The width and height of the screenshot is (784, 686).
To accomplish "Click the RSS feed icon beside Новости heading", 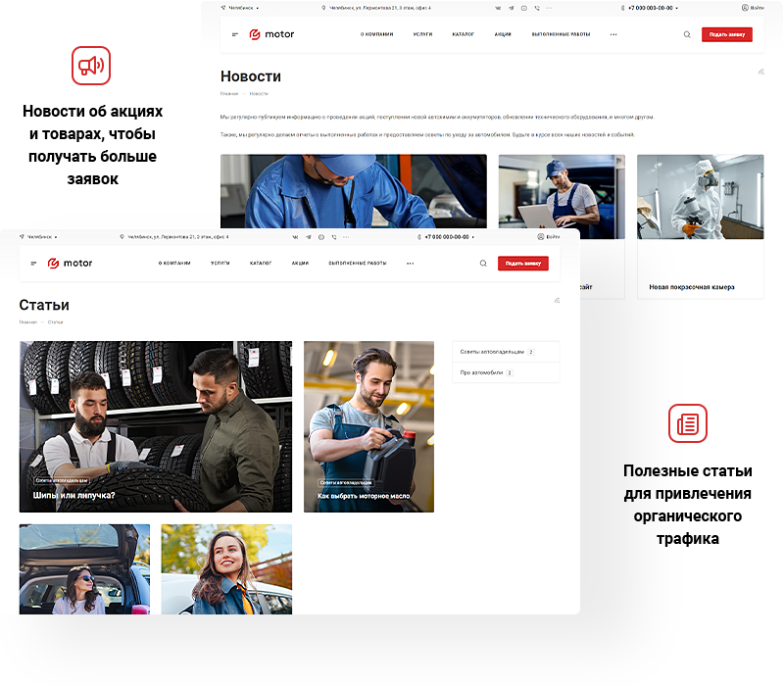I will 761,72.
